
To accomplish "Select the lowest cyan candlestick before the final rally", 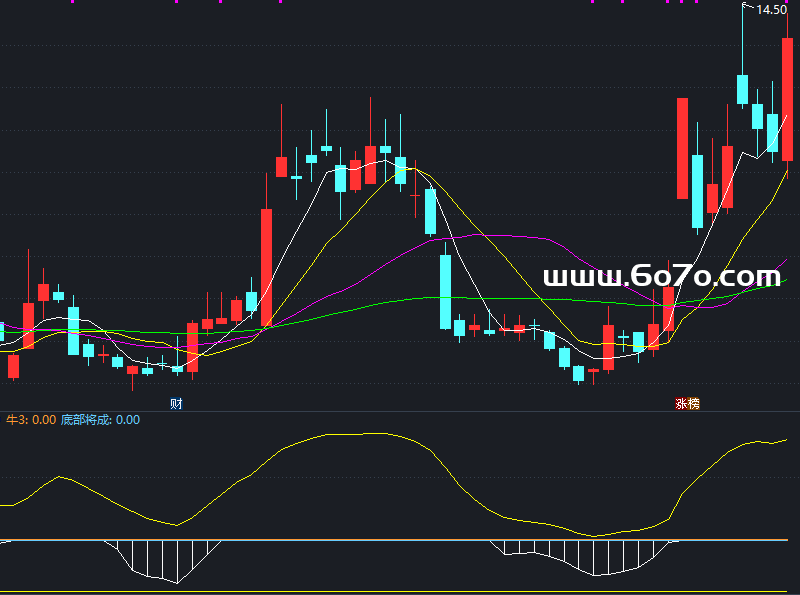I will point(578,373).
